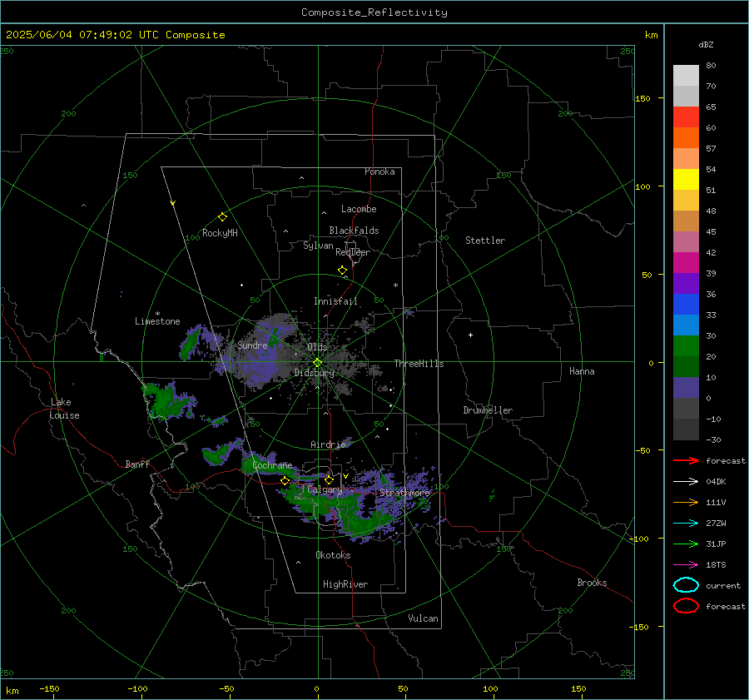Click the Cochrane label
Viewport: 749px width, 700px height.
pyautogui.click(x=272, y=465)
